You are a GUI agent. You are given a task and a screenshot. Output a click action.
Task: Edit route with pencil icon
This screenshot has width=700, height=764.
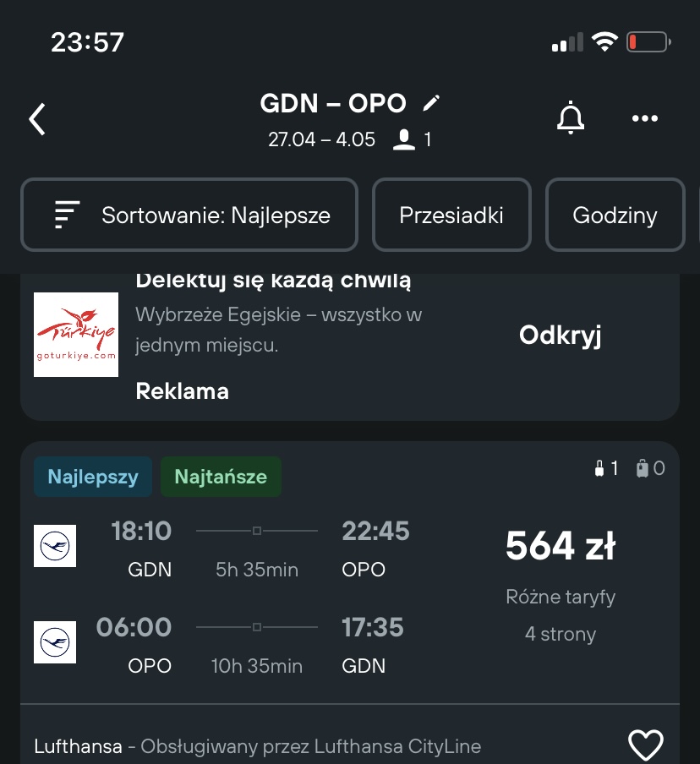(431, 103)
